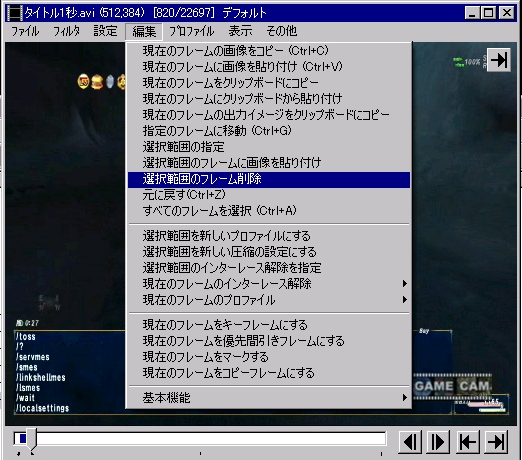The image size is (522, 460).
Task: Select 現在のフレームをマークする
Action: (269, 357)
